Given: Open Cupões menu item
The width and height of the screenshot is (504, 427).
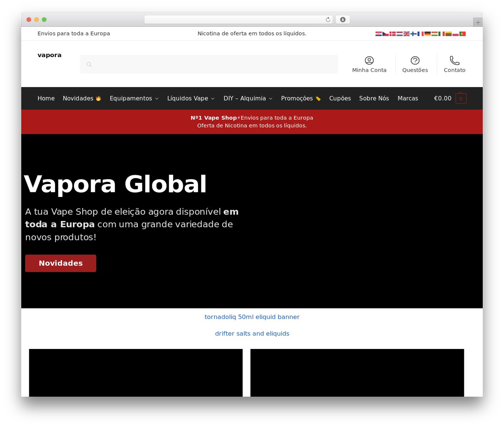Looking at the screenshot, I should pyautogui.click(x=340, y=98).
